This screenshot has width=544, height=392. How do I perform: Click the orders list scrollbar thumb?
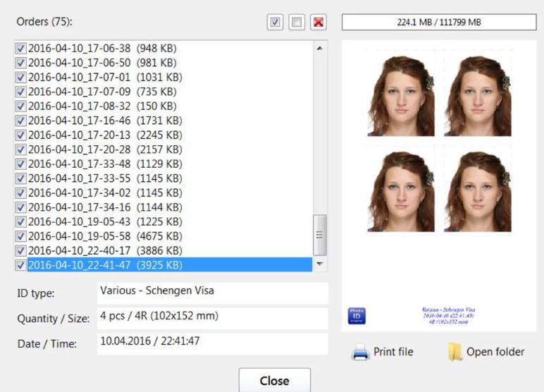[x=319, y=235]
